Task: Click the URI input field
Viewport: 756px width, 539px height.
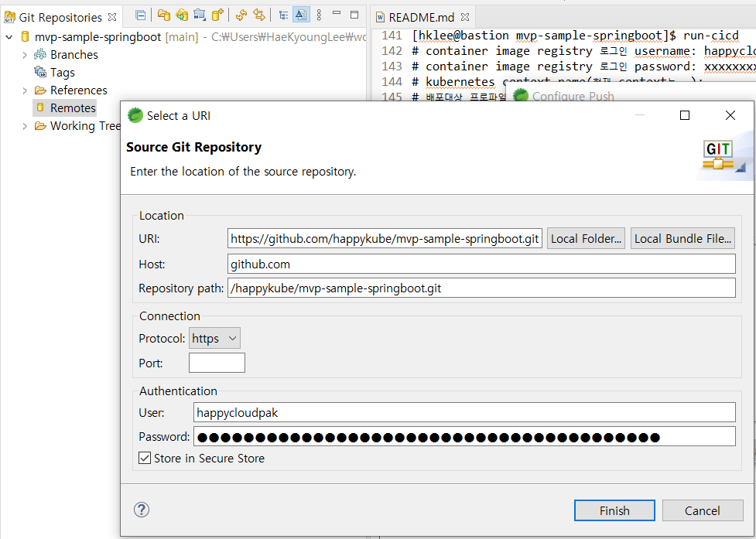Action: tap(385, 238)
